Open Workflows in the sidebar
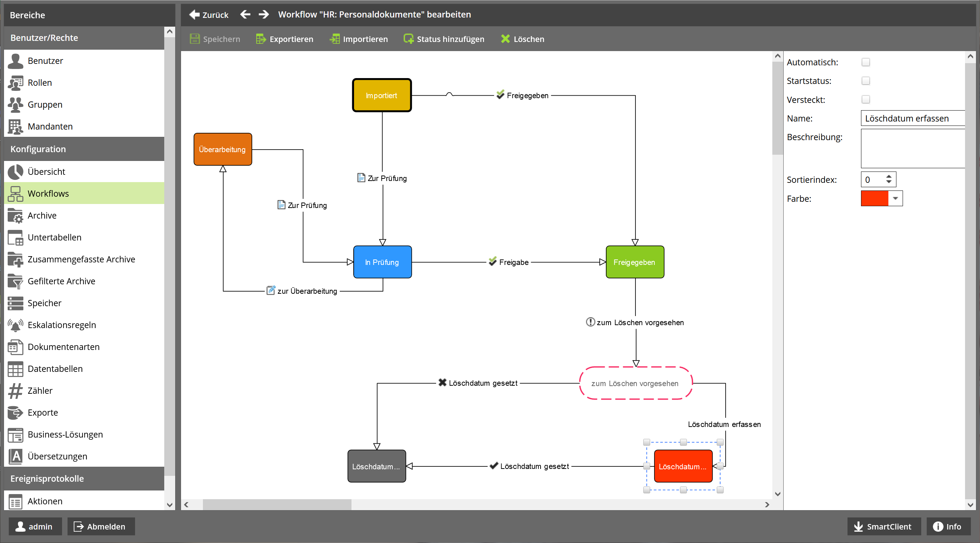 (x=84, y=193)
